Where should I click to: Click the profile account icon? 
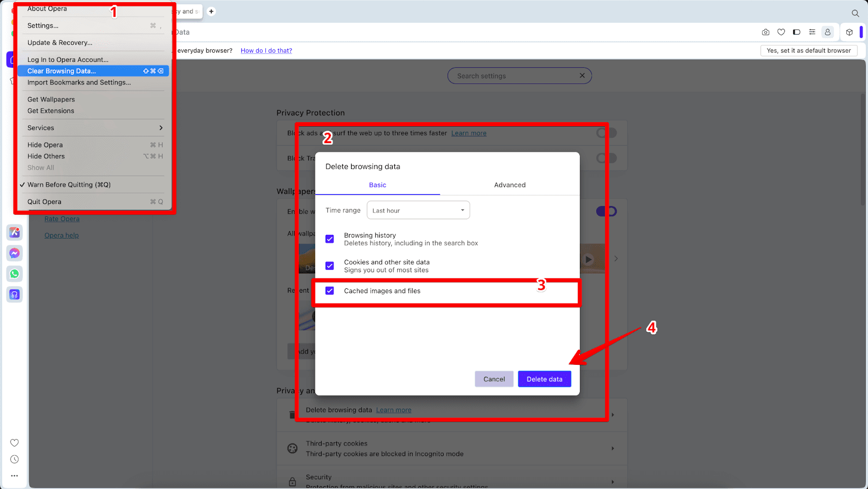827,32
